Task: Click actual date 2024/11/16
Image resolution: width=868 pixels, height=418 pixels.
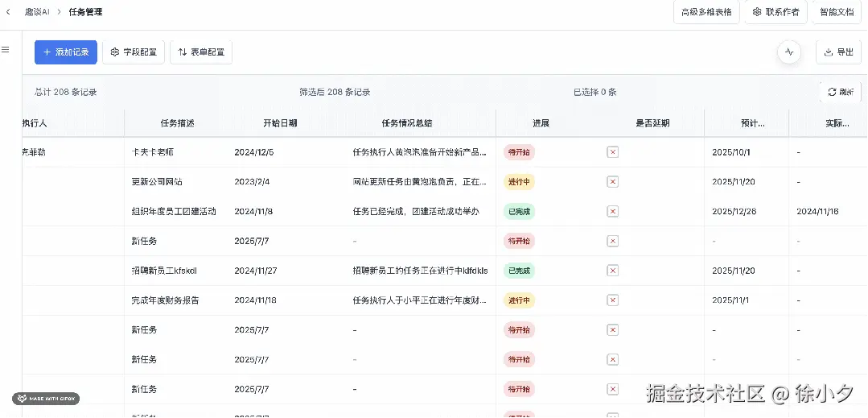Action: click(817, 211)
